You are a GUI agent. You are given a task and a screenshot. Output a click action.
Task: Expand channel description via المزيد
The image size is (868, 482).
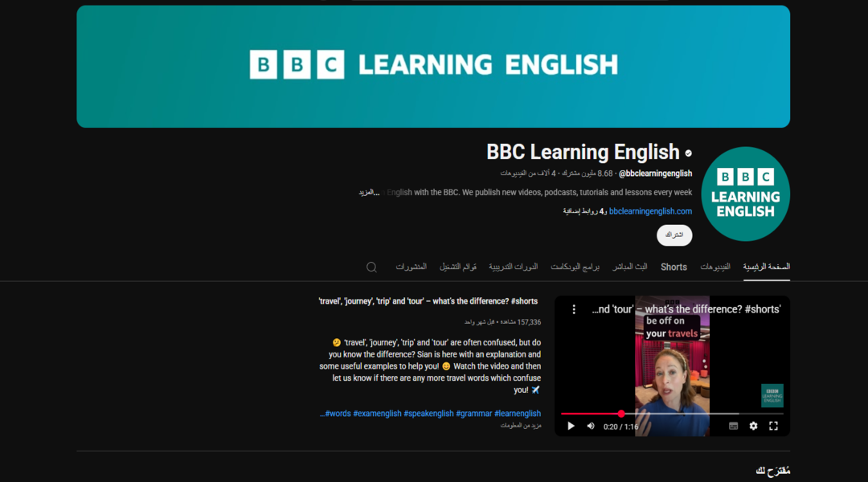pyautogui.click(x=369, y=193)
